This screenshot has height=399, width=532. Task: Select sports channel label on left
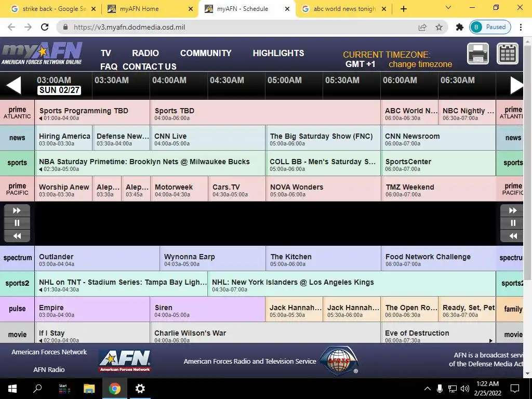click(x=17, y=163)
